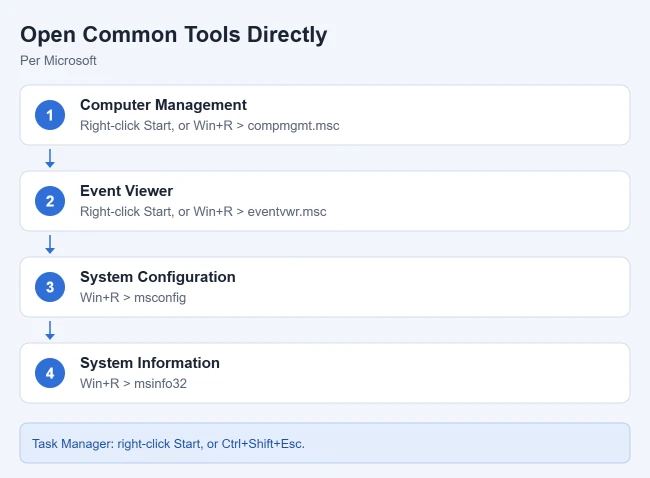
Task: Click the "Per Microsoft" subtitle
Action: (58, 61)
